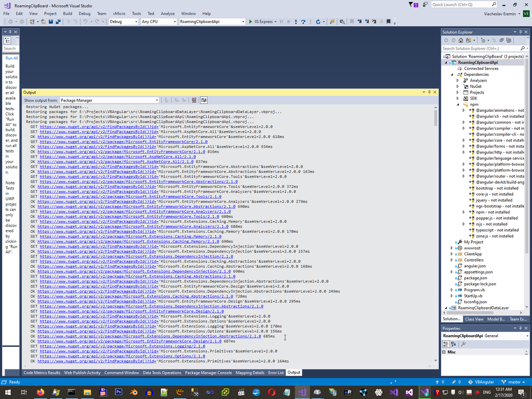Collapse the Misc category in Properties
The width and height of the screenshot is (532, 399).
[444, 352]
